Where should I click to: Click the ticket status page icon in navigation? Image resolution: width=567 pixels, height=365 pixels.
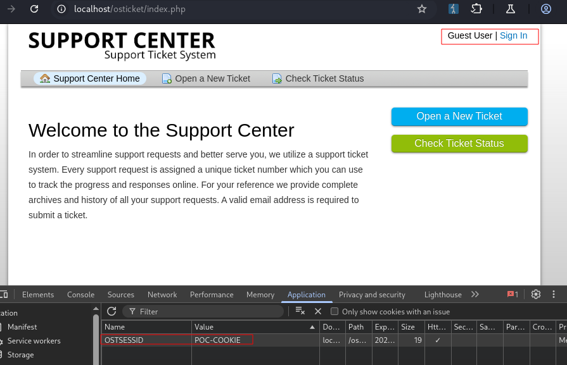[277, 78]
